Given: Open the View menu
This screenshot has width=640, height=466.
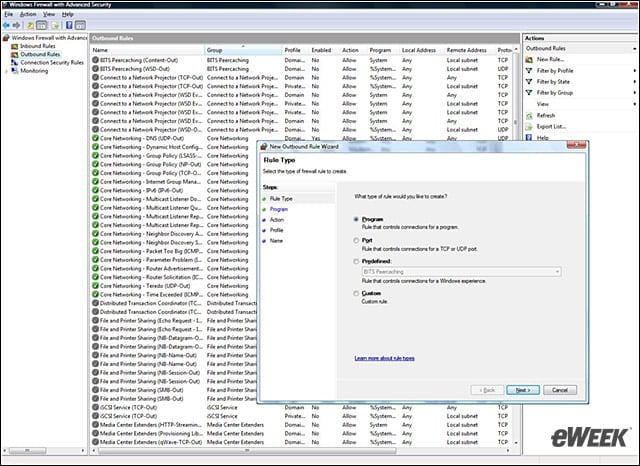Looking at the screenshot, I should pos(49,14).
